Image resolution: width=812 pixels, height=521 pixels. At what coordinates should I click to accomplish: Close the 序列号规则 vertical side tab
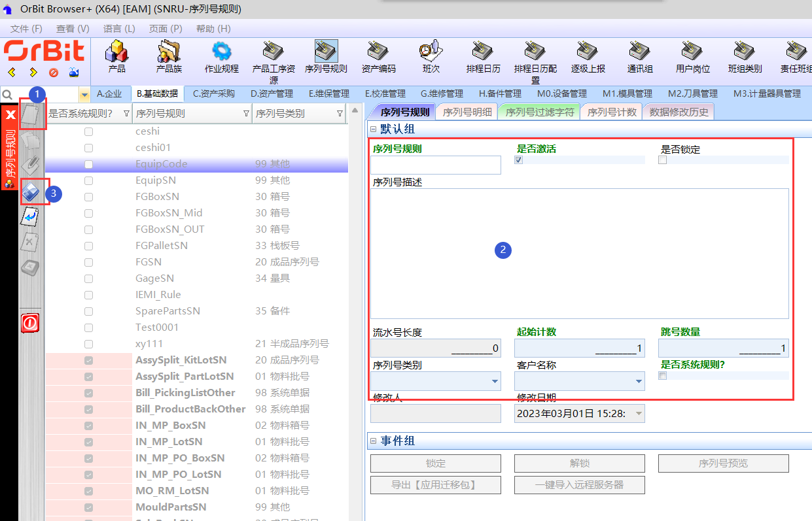(x=10, y=114)
